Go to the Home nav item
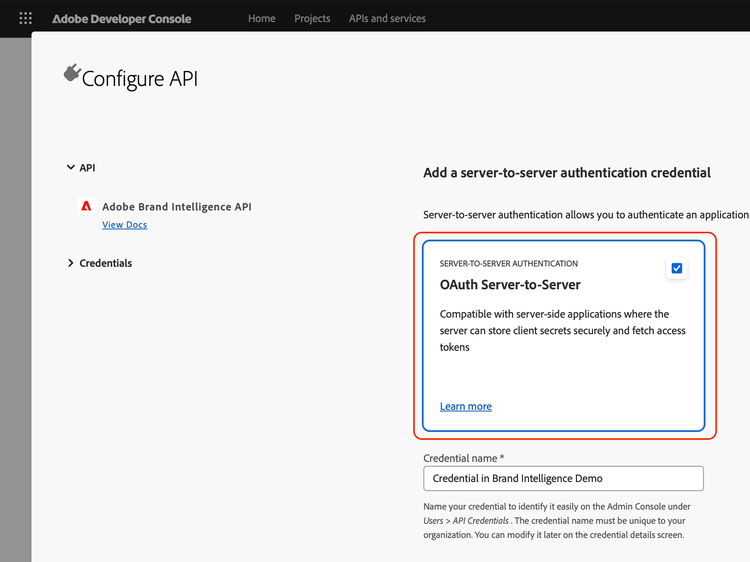 [x=262, y=19]
